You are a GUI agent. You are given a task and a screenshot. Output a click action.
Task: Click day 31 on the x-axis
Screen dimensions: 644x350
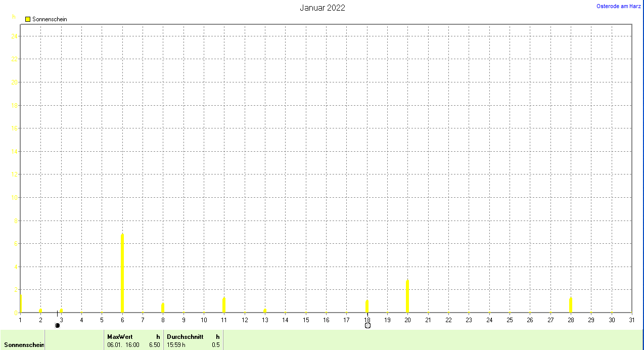tap(631, 320)
